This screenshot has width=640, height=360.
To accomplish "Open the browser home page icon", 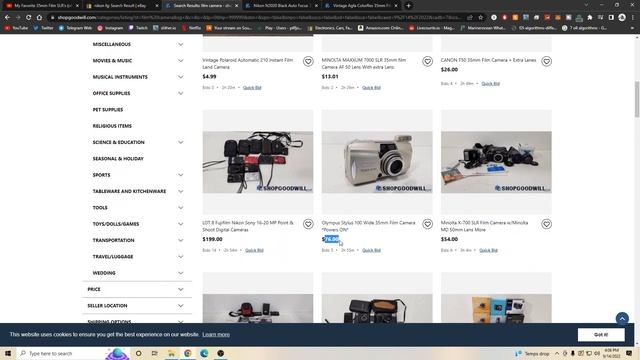I will click(x=39, y=18).
